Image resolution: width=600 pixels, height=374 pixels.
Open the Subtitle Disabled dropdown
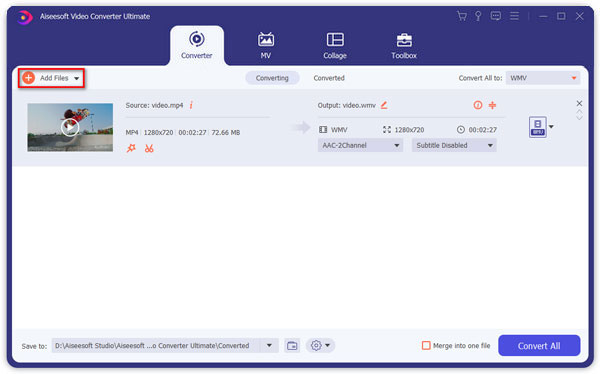[454, 145]
